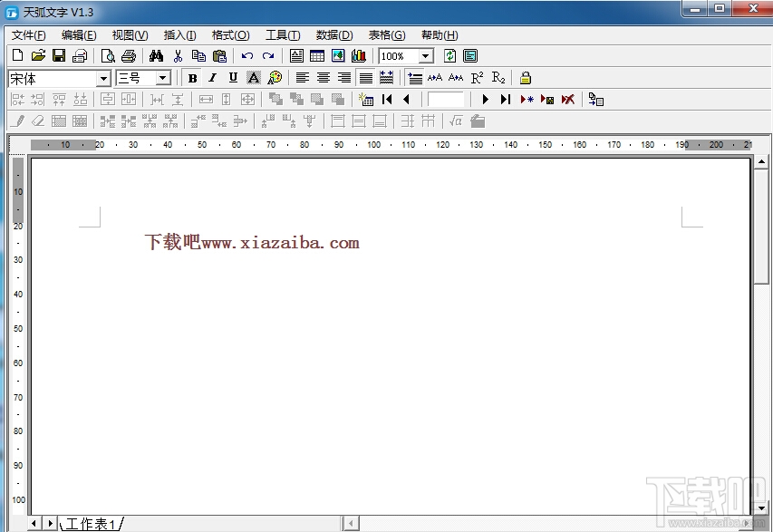Toggle bold formatting

click(193, 78)
